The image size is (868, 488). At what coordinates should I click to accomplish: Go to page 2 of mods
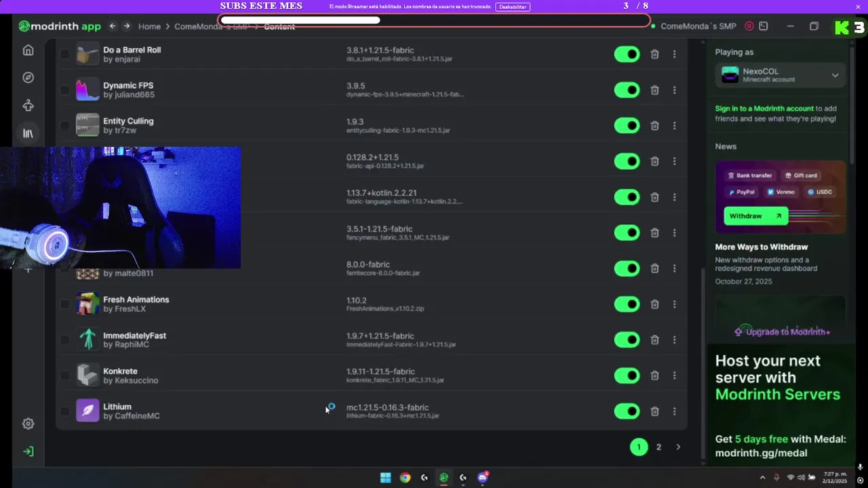658,447
